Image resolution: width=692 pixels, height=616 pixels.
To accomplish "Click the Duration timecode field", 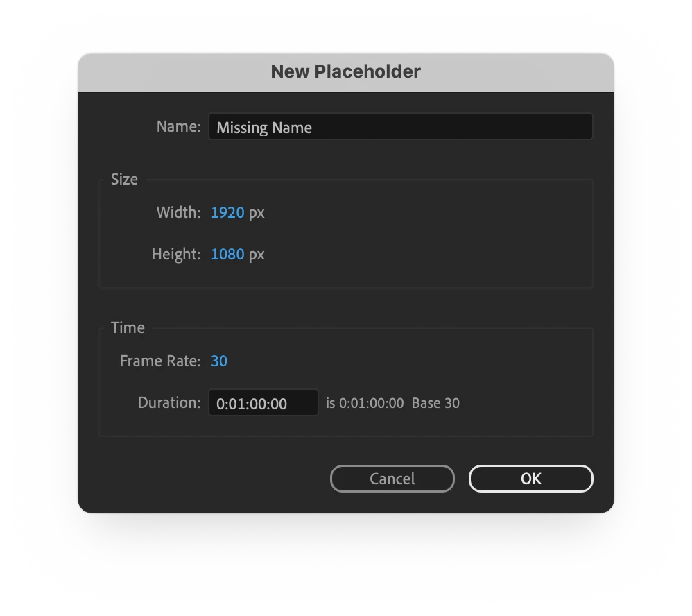I will tap(263, 403).
